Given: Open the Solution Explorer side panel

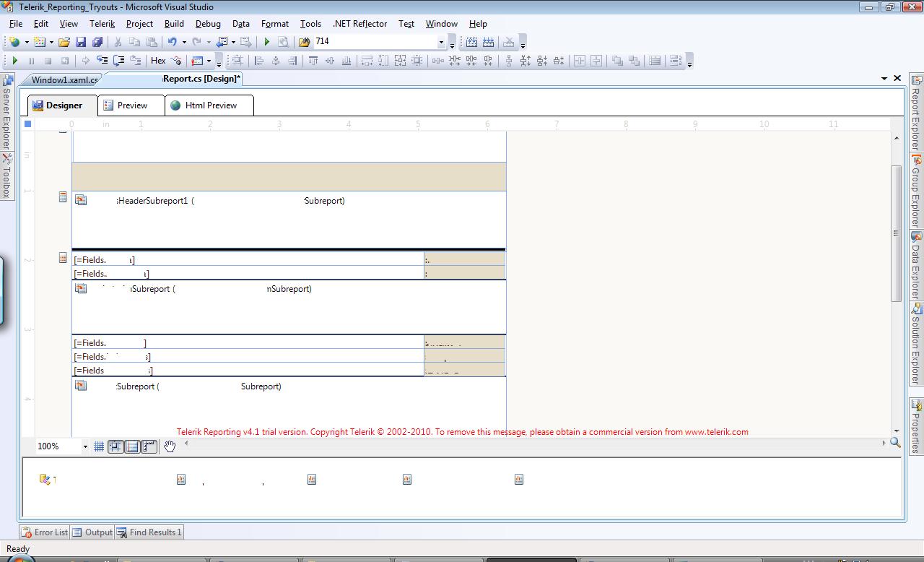Looking at the screenshot, I should click(916, 344).
